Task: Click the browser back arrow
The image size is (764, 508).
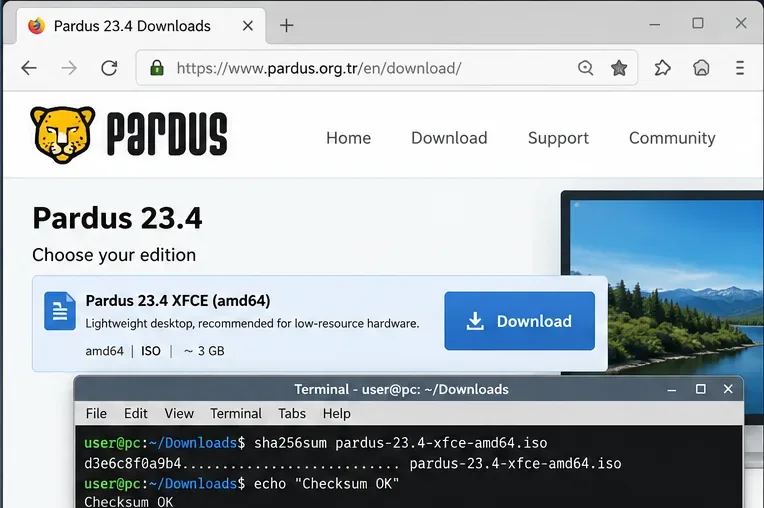Action: 29,68
